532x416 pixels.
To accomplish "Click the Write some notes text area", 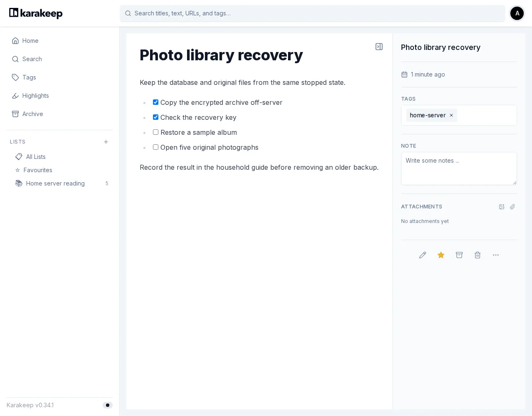I will click(x=459, y=168).
